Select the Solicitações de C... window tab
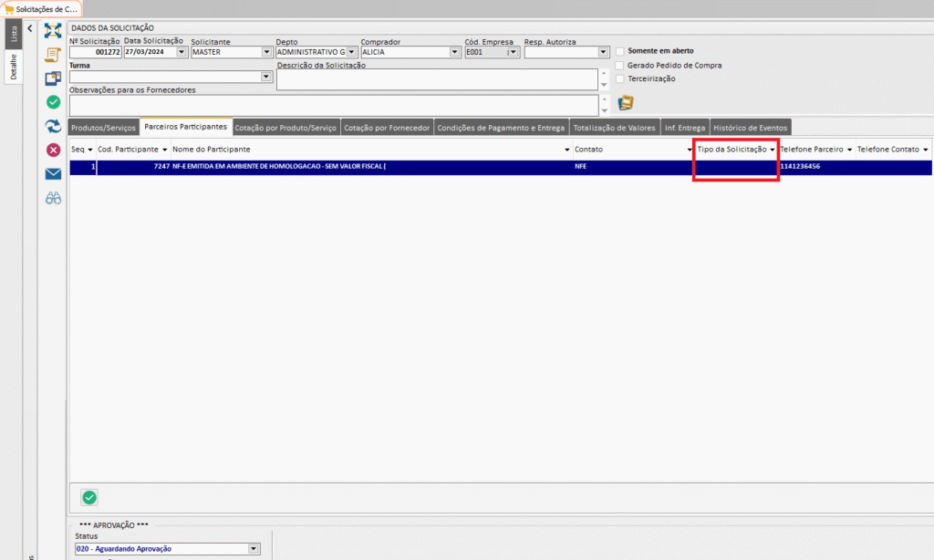This screenshot has height=560, width=934. 41,9
